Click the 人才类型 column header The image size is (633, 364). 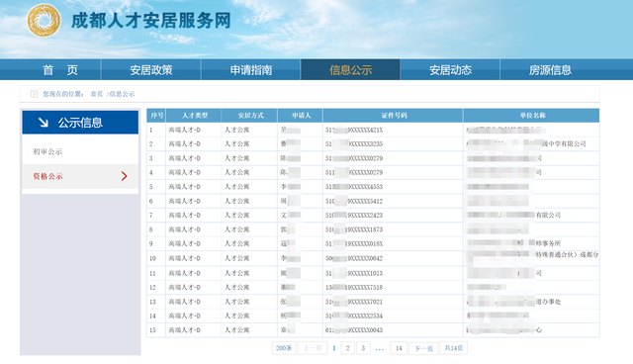pyautogui.click(x=194, y=116)
